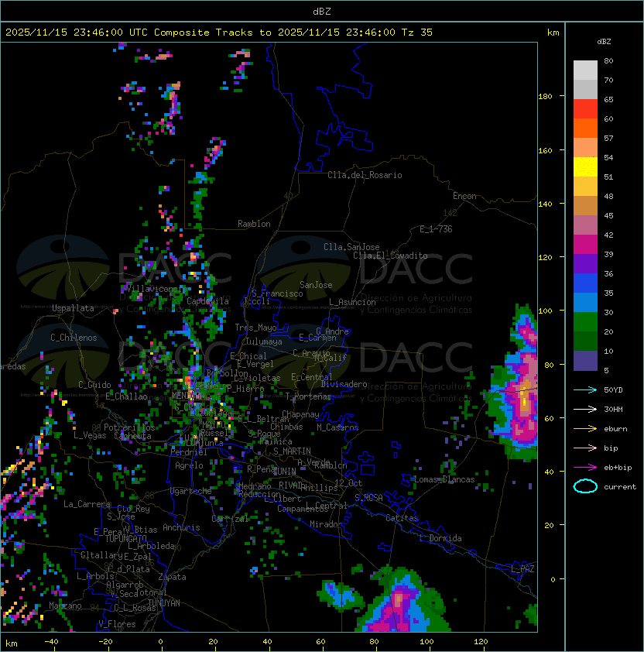Click the 30HM white arrow legend icon
Image resolution: width=644 pixels, height=652 pixels.
585,409
